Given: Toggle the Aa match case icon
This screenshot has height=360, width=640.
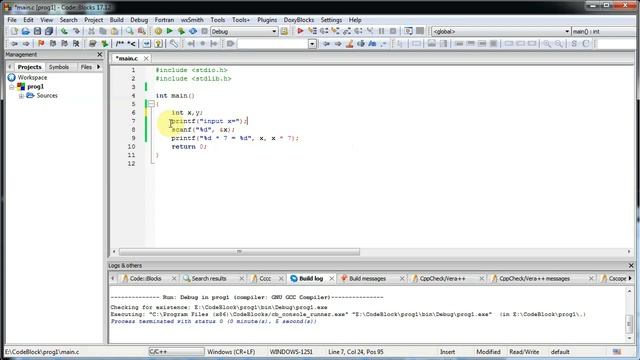Looking at the screenshot, I should tap(372, 44).
